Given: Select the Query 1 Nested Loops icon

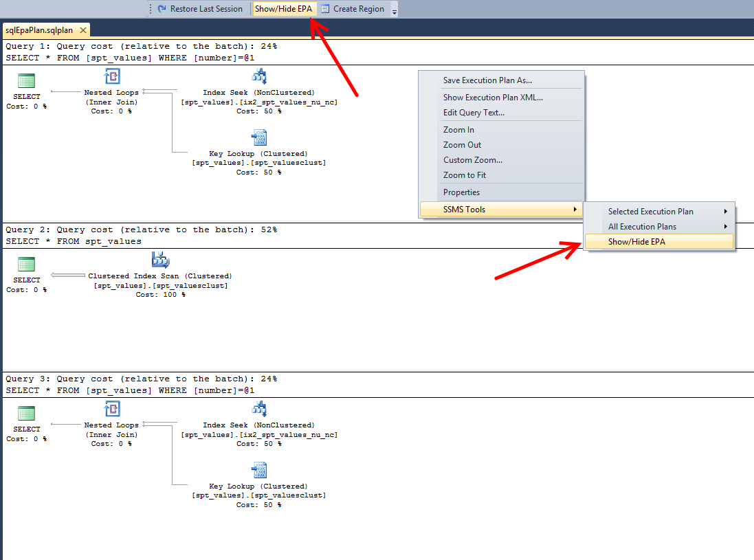Looking at the screenshot, I should coord(111,76).
